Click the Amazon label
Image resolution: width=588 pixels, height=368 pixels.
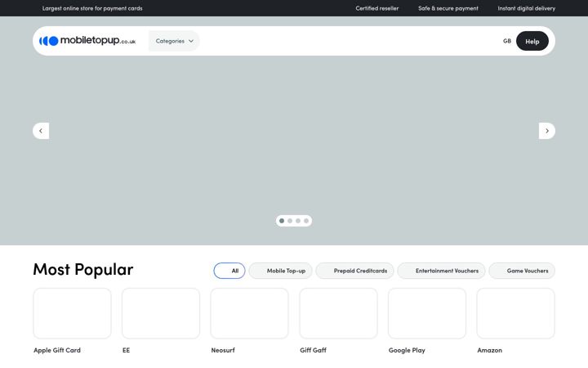pos(489,350)
